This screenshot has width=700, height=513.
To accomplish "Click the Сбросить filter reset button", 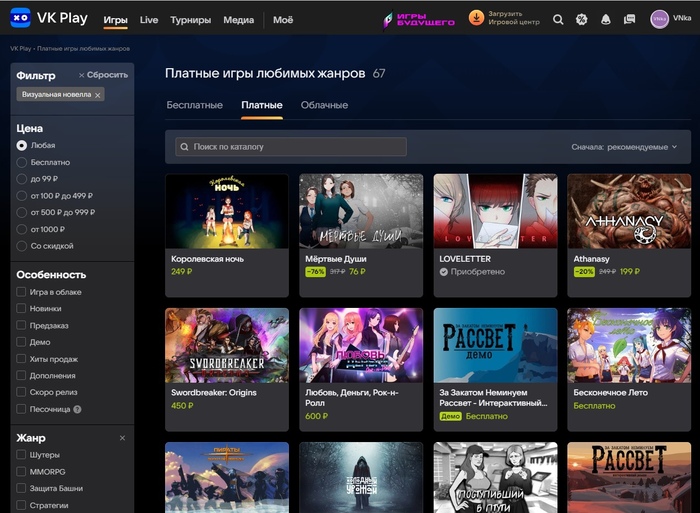I will pyautogui.click(x=104, y=75).
